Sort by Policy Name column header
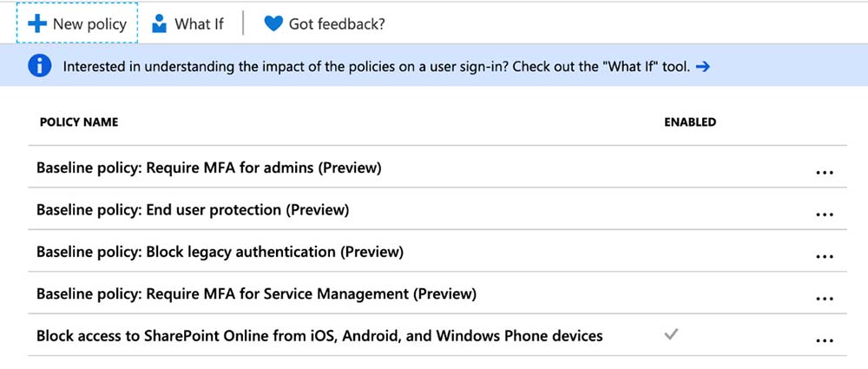This screenshot has width=868, height=369. [79, 122]
